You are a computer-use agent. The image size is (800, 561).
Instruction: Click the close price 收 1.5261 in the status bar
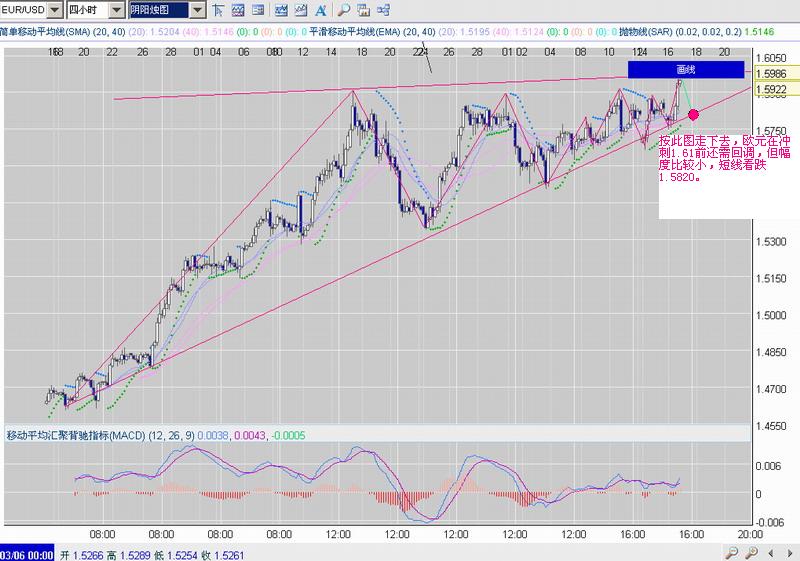(x=223, y=555)
